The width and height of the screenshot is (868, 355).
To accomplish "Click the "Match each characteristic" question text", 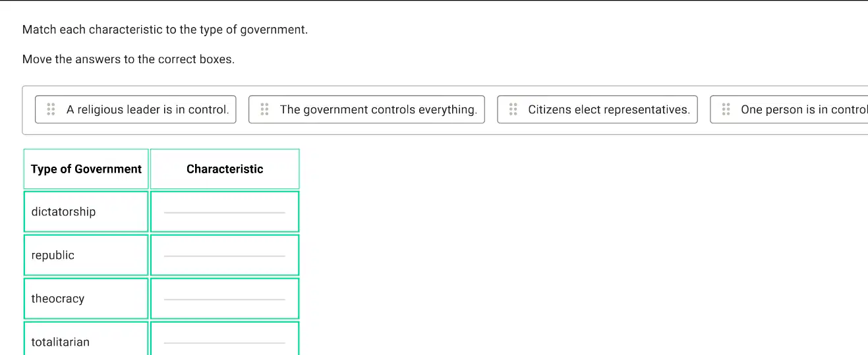I will [165, 30].
